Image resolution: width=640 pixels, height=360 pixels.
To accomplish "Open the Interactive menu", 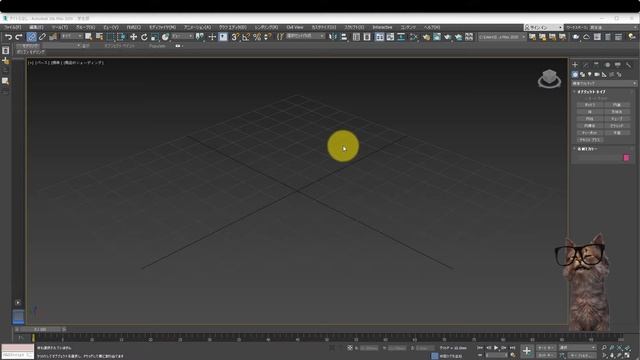I will pos(382,27).
